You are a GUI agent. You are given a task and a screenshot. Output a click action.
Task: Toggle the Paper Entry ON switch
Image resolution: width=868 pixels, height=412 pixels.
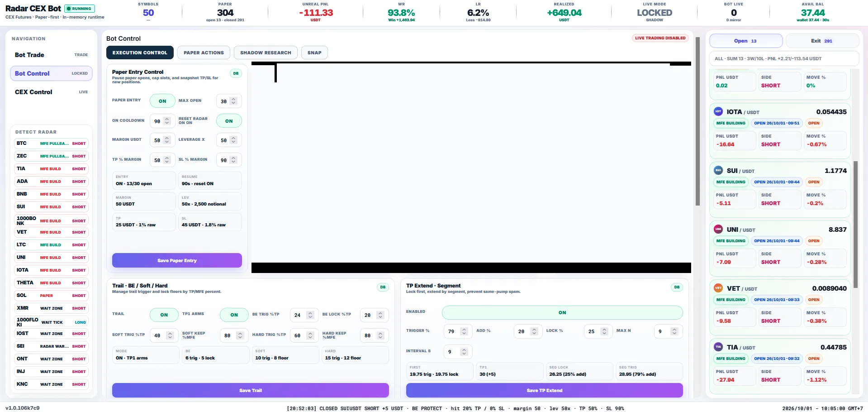pos(162,101)
